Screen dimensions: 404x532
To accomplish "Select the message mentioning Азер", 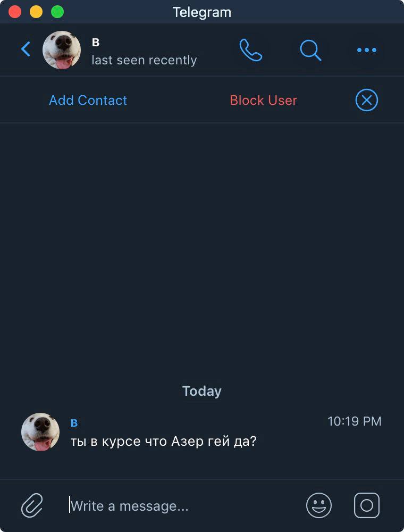I will [163, 442].
